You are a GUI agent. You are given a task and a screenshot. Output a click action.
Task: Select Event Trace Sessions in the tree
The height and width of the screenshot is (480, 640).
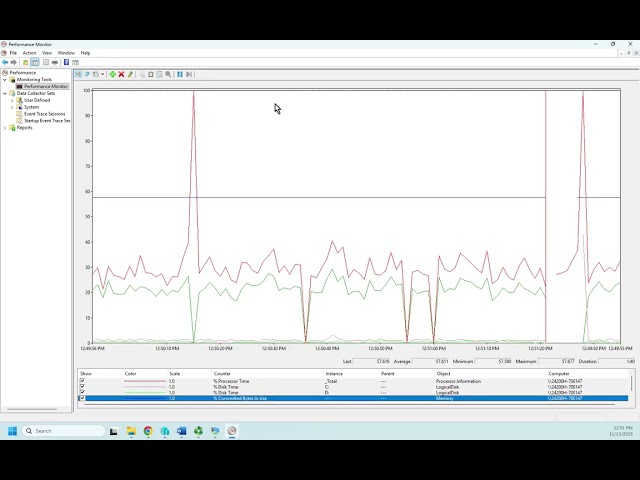point(44,114)
